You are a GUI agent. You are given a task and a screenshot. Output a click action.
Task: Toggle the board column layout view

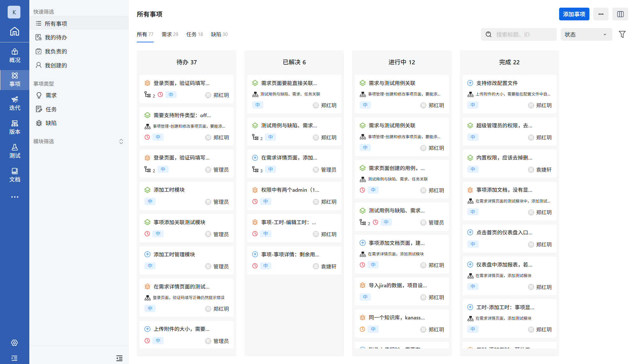(620, 14)
